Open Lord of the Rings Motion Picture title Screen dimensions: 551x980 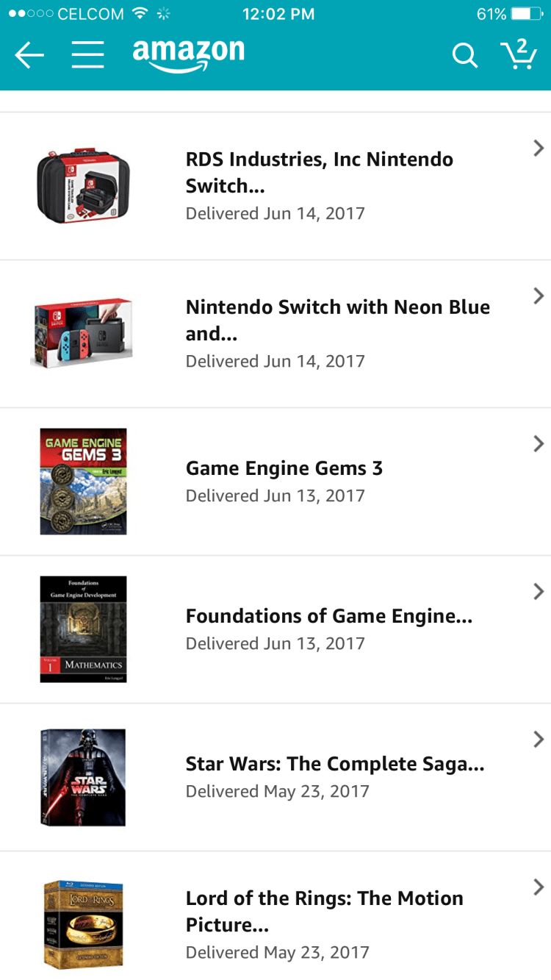325,911
